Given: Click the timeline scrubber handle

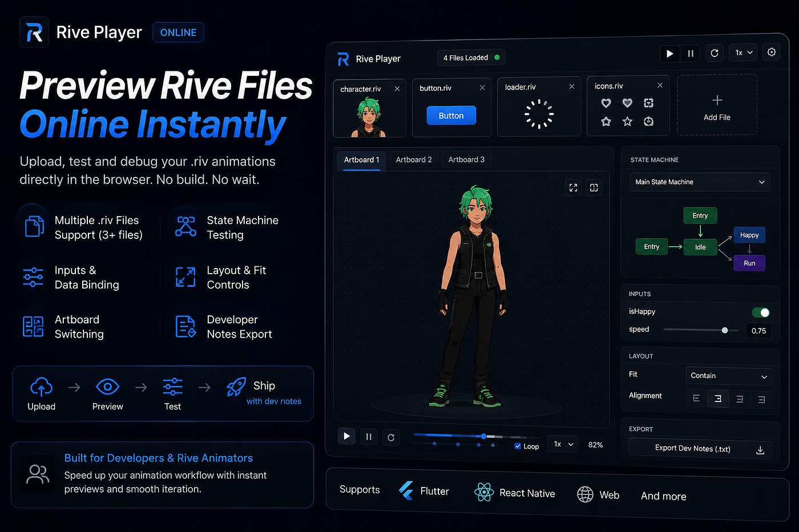Looking at the screenshot, I should tap(483, 436).
